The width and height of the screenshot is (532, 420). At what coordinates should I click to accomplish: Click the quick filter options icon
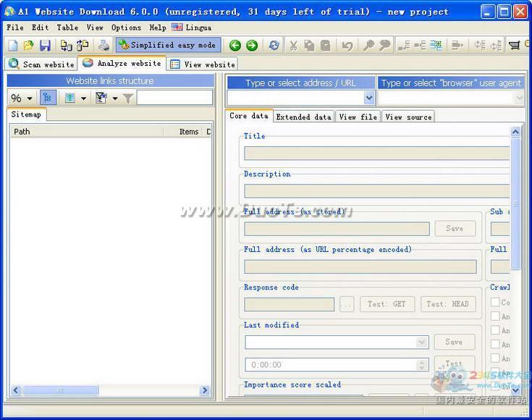(x=101, y=98)
